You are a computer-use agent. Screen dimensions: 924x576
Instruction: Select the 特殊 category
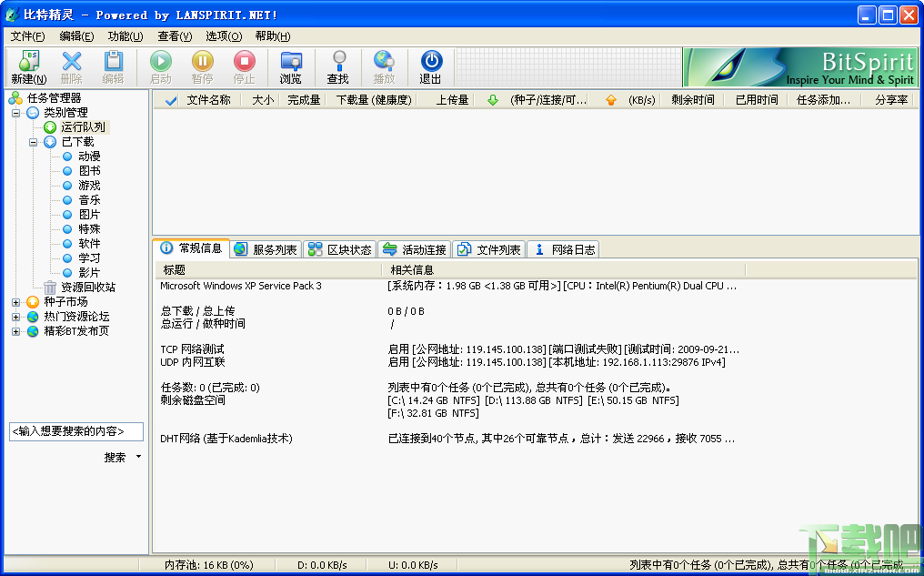89,228
